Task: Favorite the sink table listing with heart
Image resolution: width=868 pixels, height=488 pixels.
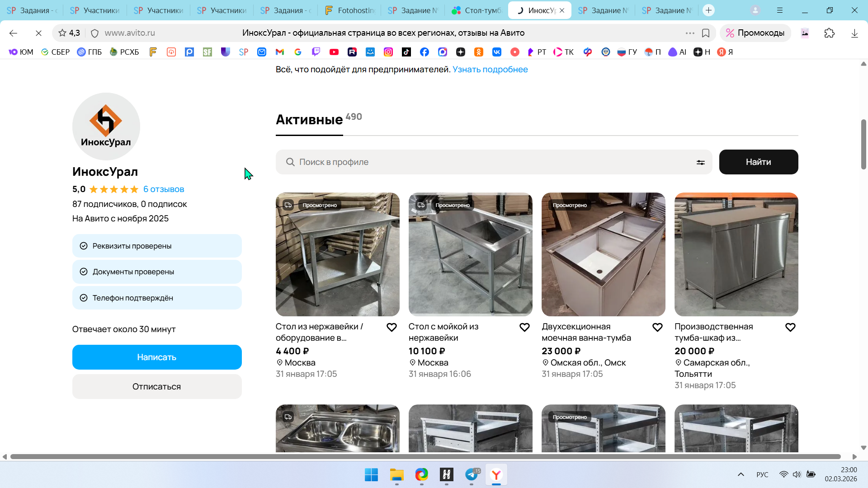Action: point(524,327)
